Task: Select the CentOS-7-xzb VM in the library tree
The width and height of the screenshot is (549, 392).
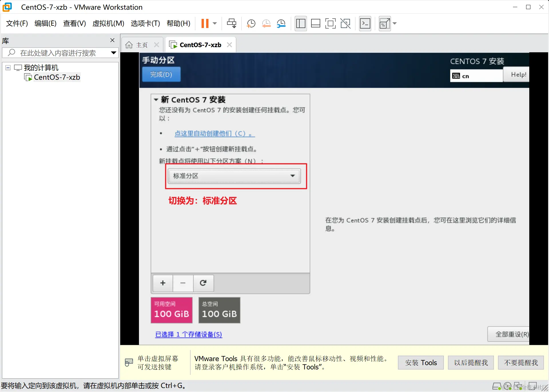Action: pos(57,77)
